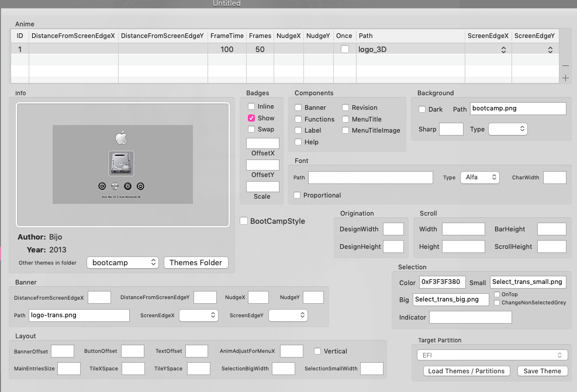Open Banner ScreenEdgeX dropdown
This screenshot has height=392, width=577.
point(199,315)
